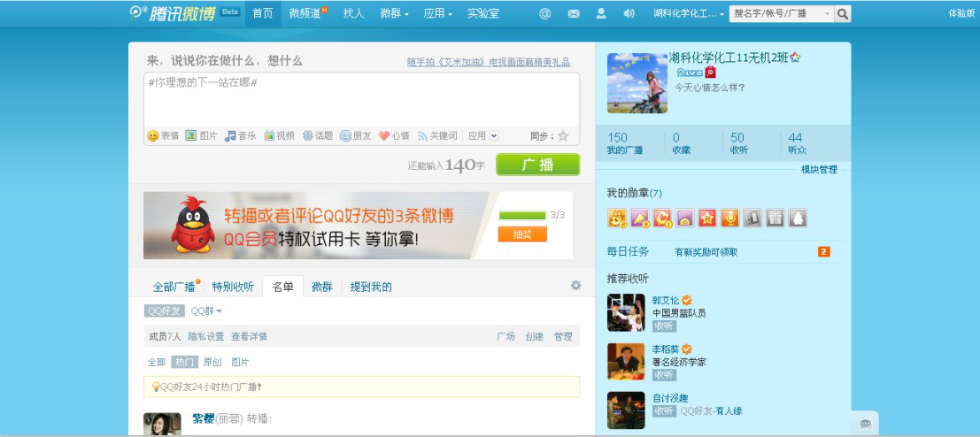Select the 热门 filter
This screenshot has width=980, height=437.
coord(184,362)
